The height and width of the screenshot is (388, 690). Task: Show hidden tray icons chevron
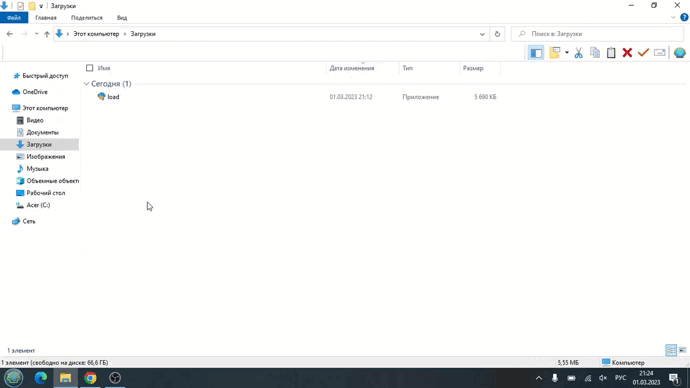click(x=539, y=378)
